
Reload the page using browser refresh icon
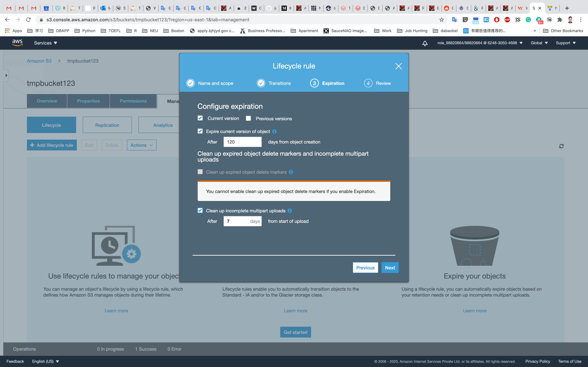(28, 20)
